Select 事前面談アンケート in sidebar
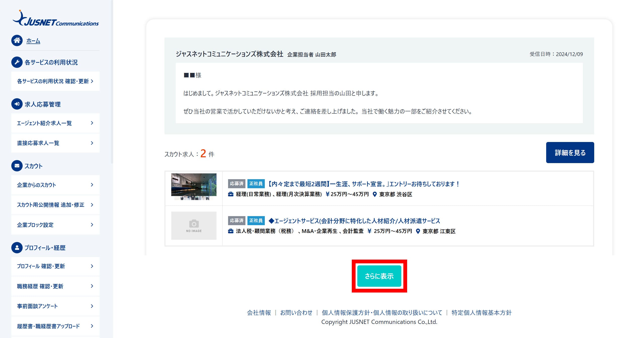This screenshot has height=338, width=644. 55,306
